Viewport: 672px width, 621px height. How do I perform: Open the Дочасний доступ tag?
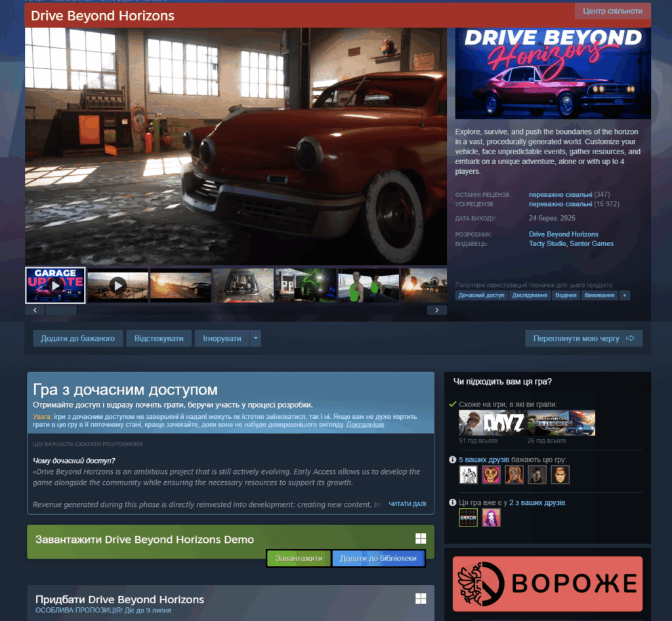(481, 295)
